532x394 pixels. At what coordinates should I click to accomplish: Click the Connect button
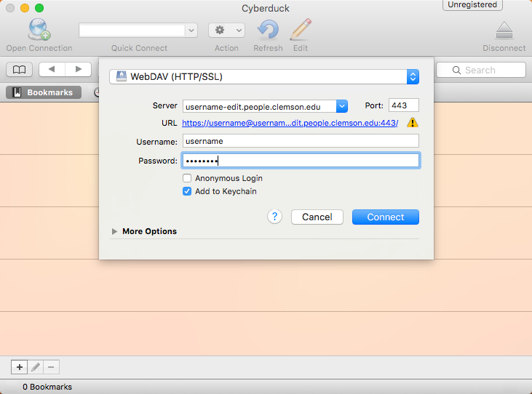point(386,217)
